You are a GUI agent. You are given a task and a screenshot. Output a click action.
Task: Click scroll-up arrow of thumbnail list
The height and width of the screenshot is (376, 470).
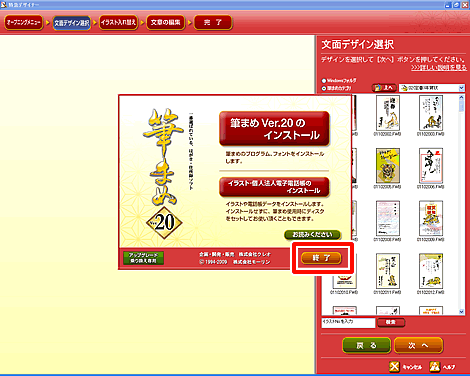click(x=462, y=98)
